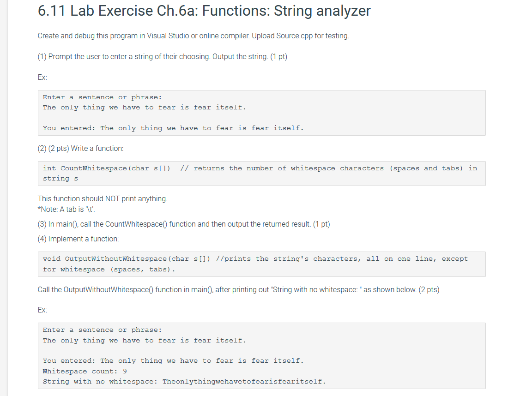Screen dimensions: 532x396
Task: Click the CountWhitespace function signature code
Action: pyautogui.click(x=107, y=168)
